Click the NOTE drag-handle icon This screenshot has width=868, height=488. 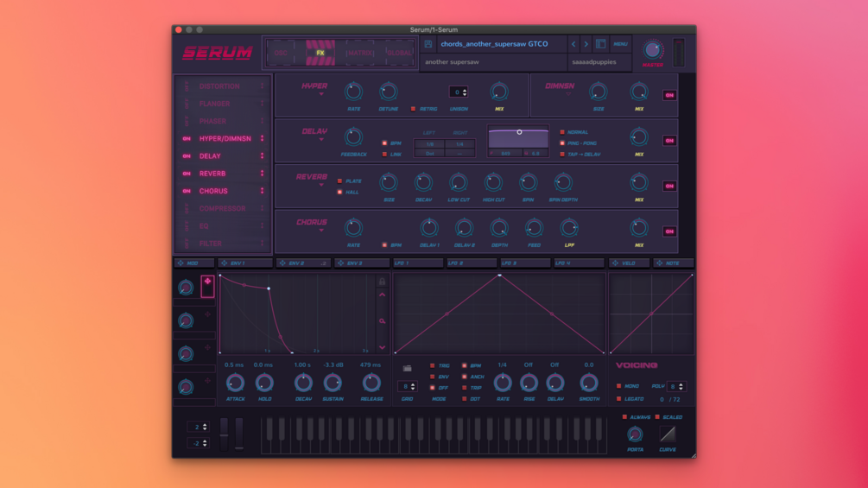(659, 263)
